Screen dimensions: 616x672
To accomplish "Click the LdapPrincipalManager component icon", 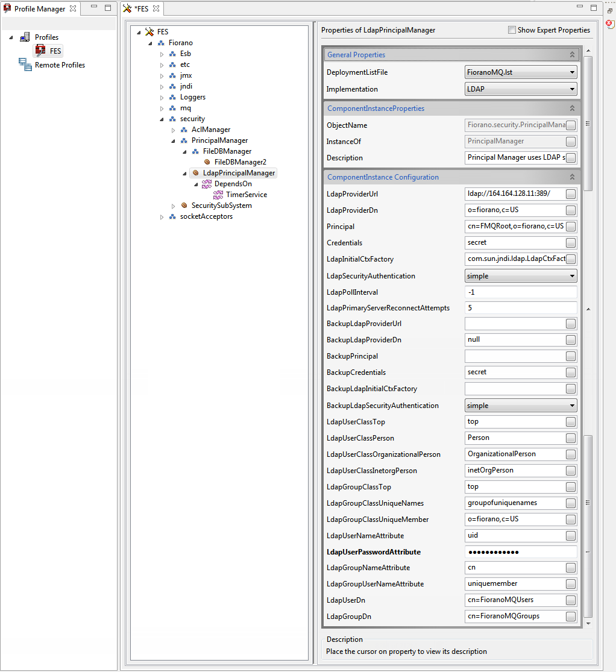I will click(x=195, y=173).
